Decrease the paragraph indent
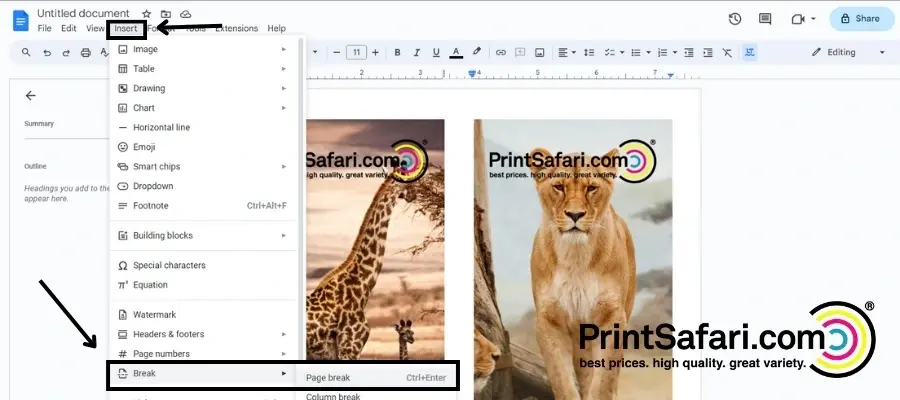 [689, 52]
